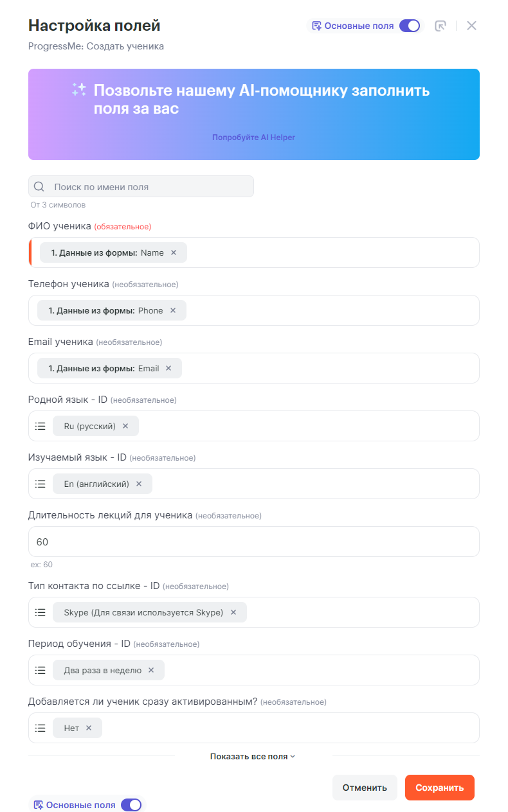Remove the Phone tag from Телефон ученика
Image resolution: width=508 pixels, height=812 pixels.
173,311
